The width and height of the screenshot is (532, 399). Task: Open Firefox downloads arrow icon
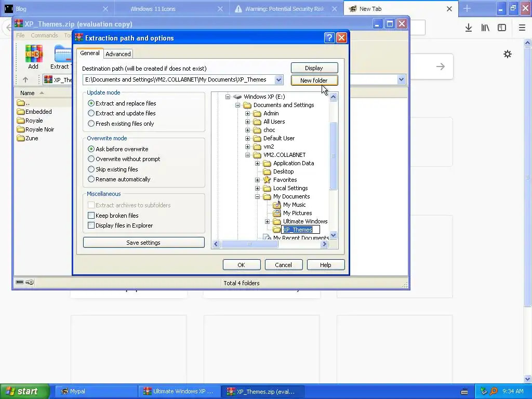click(x=469, y=28)
